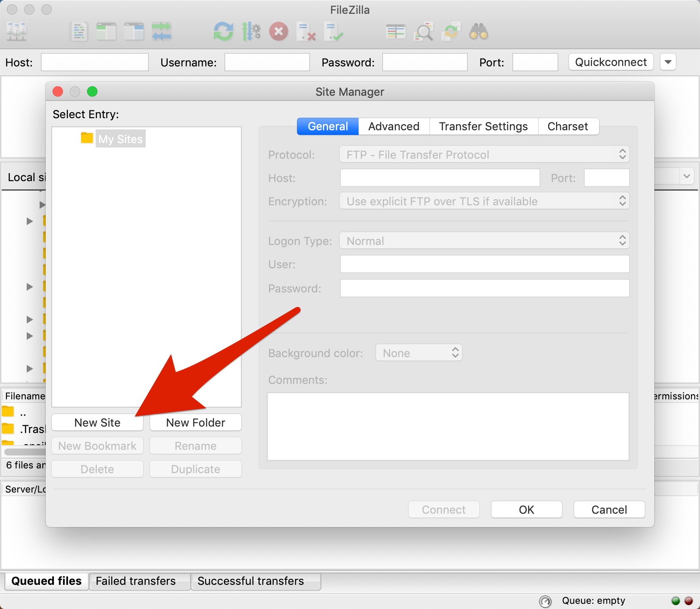This screenshot has width=700, height=609.
Task: Click Cancel in Site Manager
Action: [609, 510]
